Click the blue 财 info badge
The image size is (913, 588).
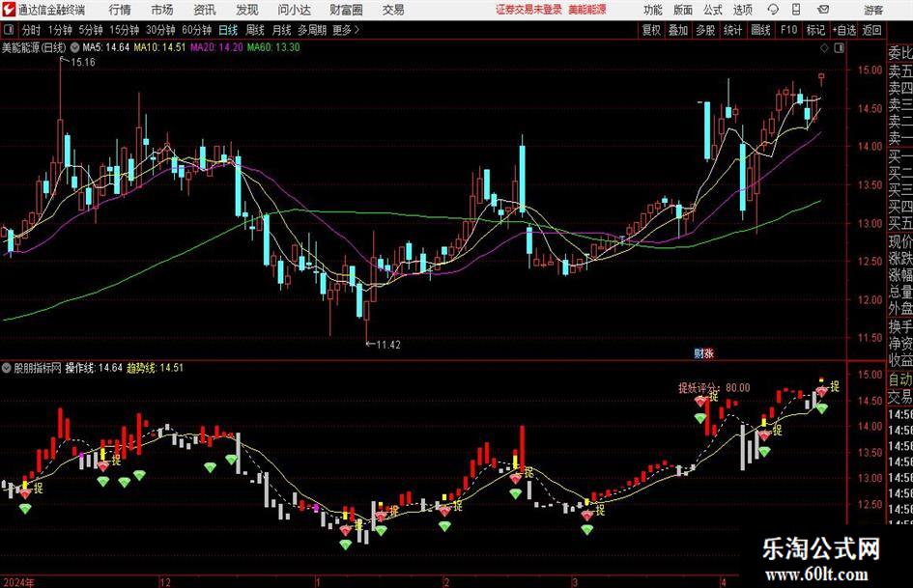(699, 353)
